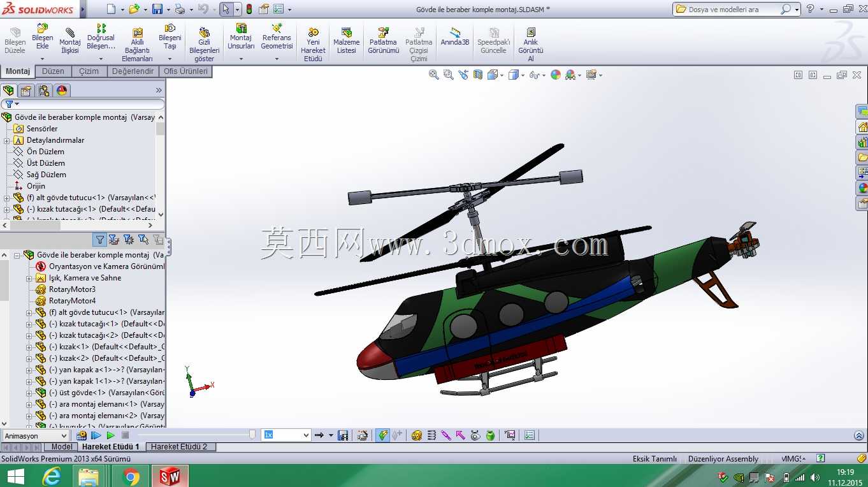868x487 pixels.
Task: Click the save animation icon
Action: tap(343, 435)
